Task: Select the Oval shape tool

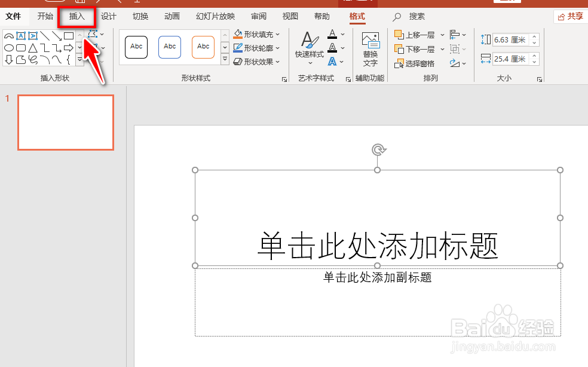Action: click(9, 47)
